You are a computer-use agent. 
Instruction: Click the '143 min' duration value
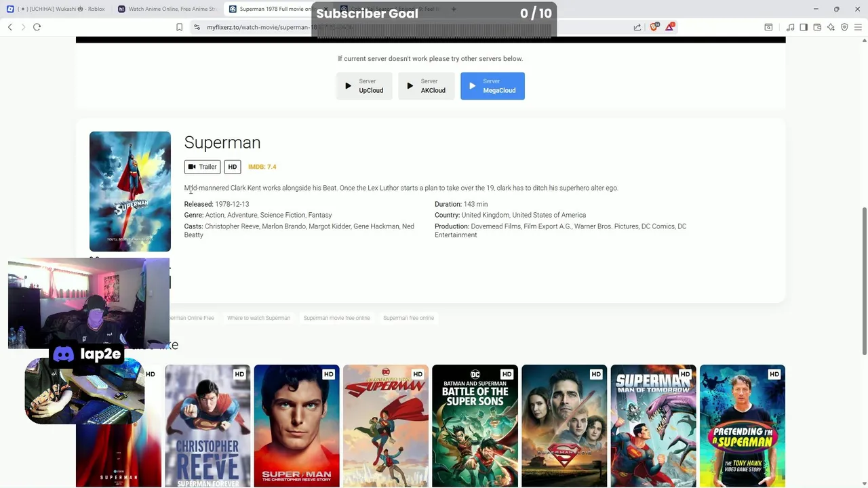click(475, 204)
